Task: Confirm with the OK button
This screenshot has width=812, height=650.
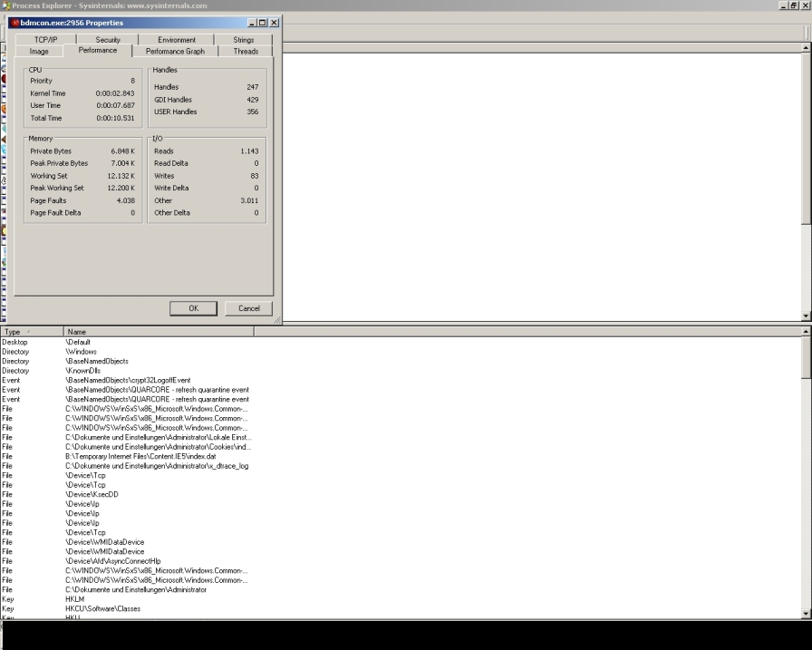Action: point(193,308)
